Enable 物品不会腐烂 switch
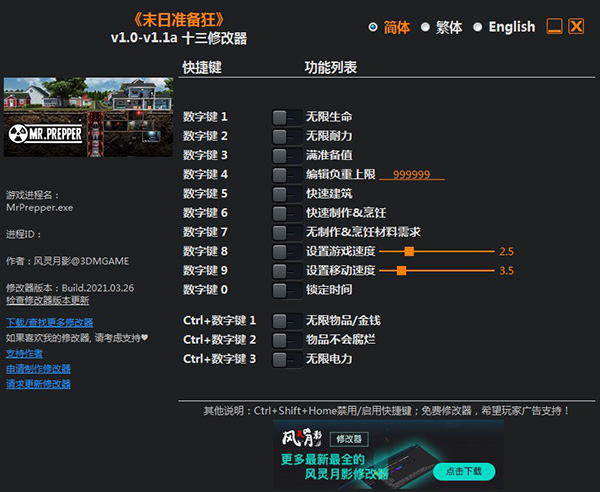Viewport: 600px width, 492px height. (x=287, y=340)
